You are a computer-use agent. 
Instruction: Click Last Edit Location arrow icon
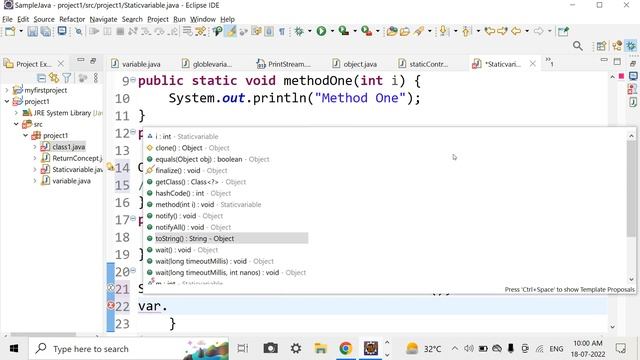click(x=489, y=31)
